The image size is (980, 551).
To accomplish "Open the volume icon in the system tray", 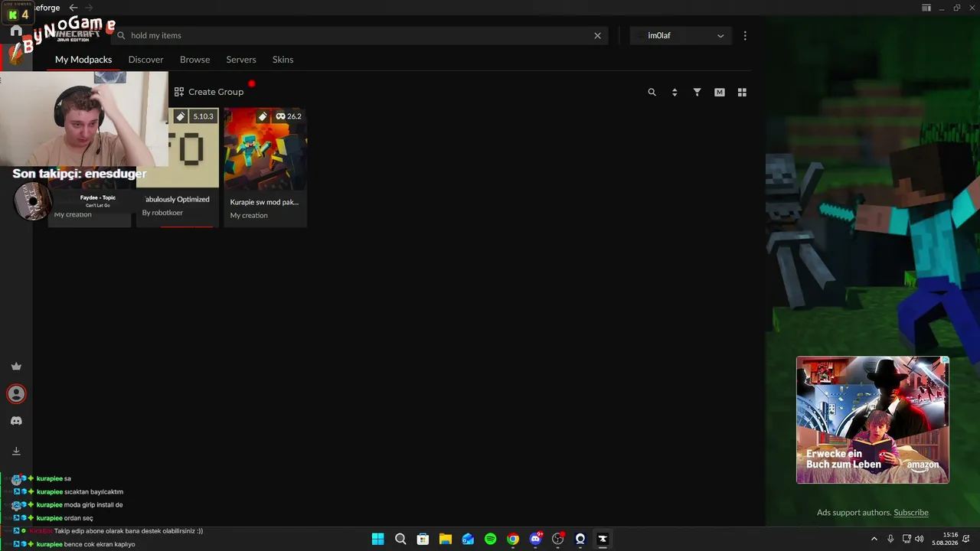I will [x=919, y=539].
